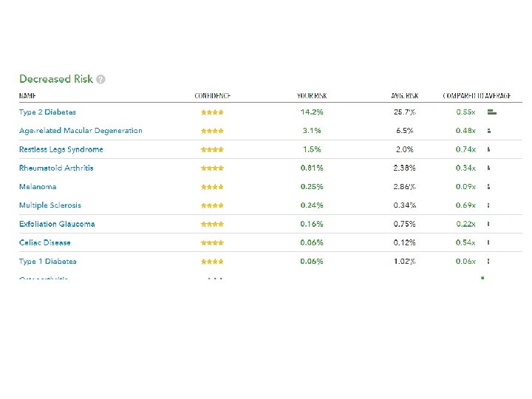This screenshot has height=399, width=532.
Task: Click the 0.24% your-risk value
Action: point(312,205)
